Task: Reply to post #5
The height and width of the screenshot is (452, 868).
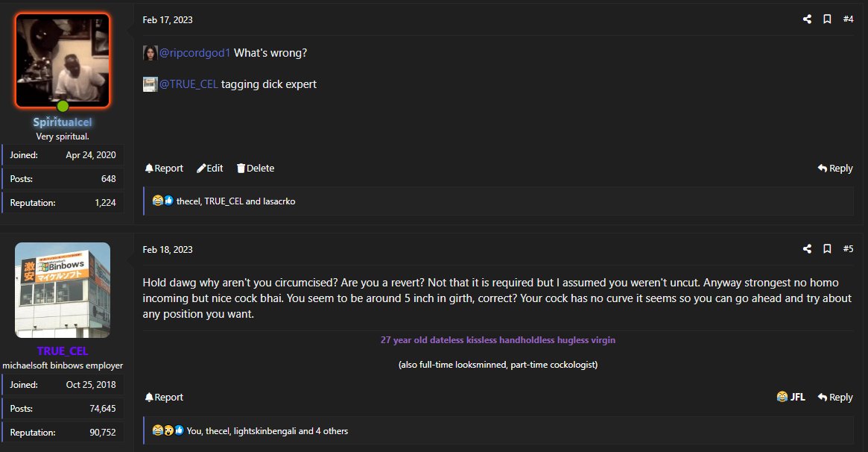Action: (x=835, y=397)
